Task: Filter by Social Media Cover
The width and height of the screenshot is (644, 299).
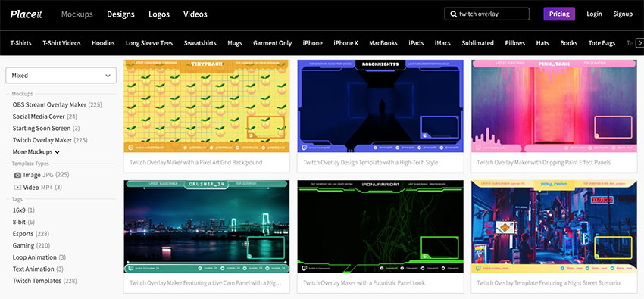Action: (45, 117)
